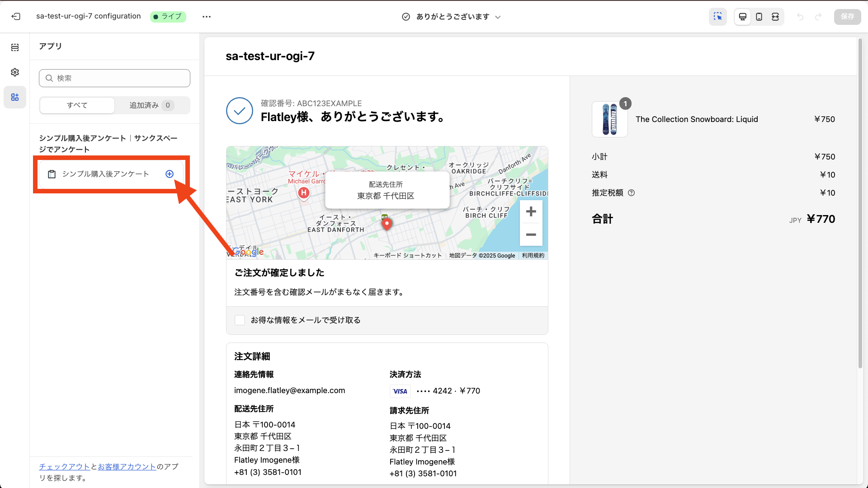The height and width of the screenshot is (488, 868).
Task: Open the ありがとうございます page dropdown
Action: click(498, 17)
